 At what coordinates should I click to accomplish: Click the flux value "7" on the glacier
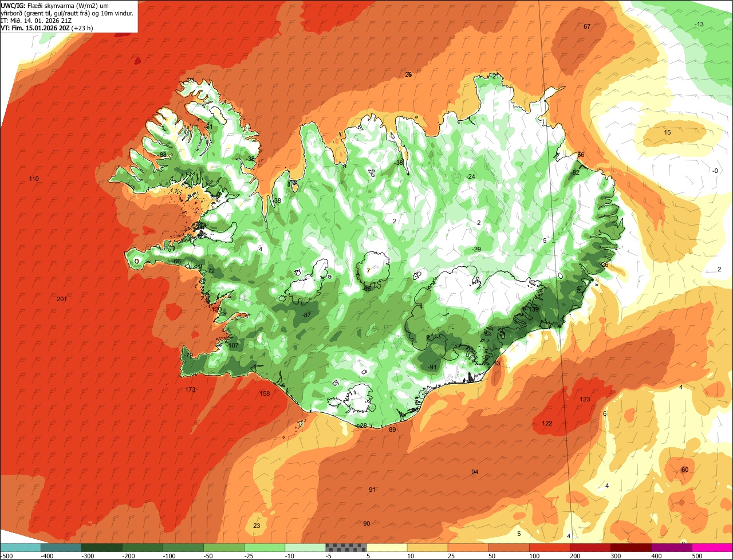(x=368, y=271)
